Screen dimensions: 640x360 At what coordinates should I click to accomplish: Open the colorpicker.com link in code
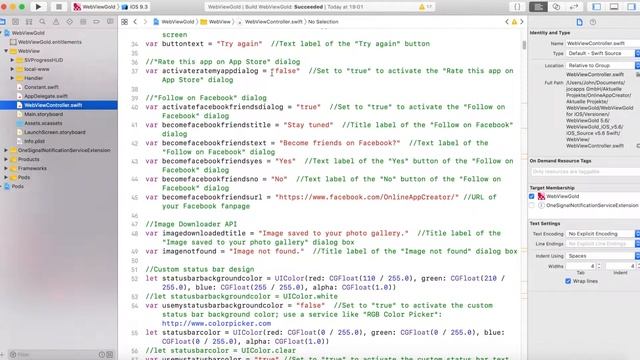tap(216, 323)
